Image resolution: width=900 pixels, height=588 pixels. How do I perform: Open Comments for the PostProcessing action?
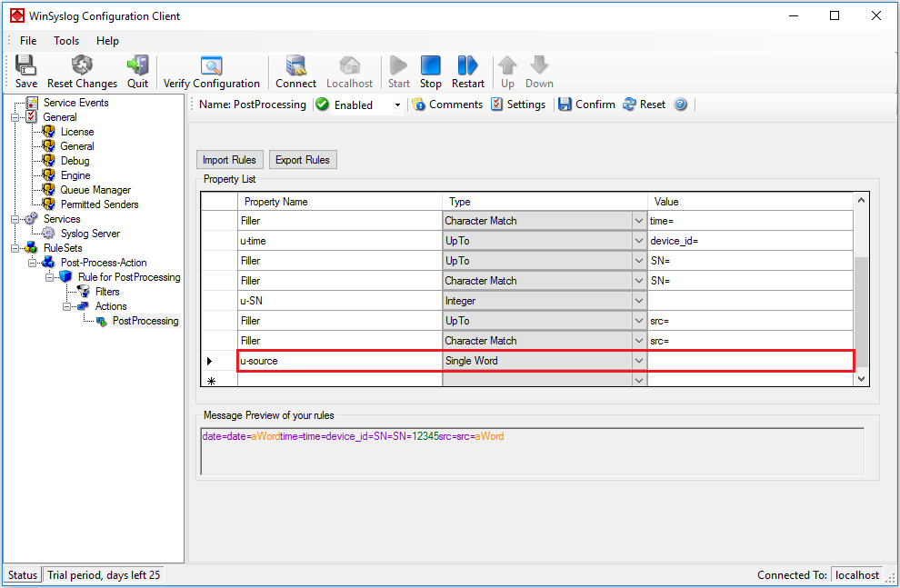[447, 105]
